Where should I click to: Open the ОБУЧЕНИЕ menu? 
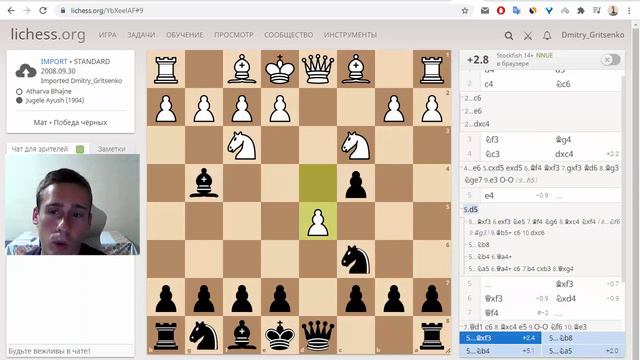click(x=184, y=35)
